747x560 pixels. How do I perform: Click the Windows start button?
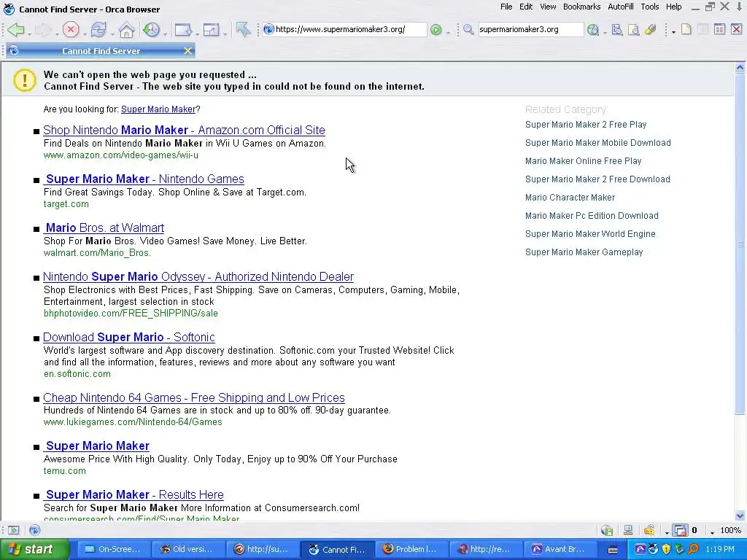pyautogui.click(x=34, y=549)
